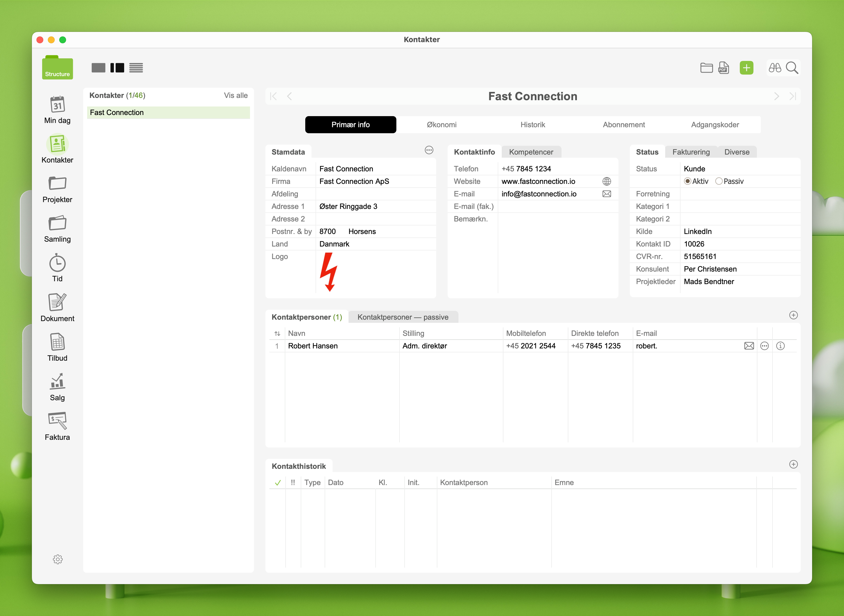Switch to the Økonomi tab
The image size is (844, 616).
442,125
